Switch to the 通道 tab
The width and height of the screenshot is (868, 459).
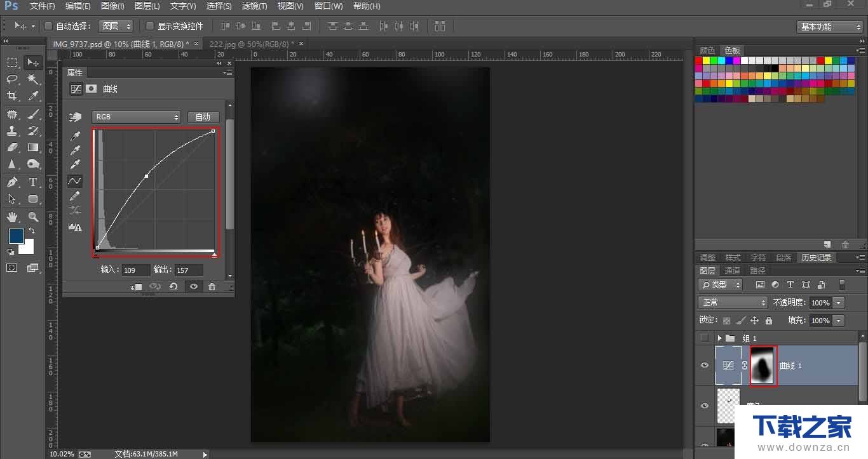point(732,270)
